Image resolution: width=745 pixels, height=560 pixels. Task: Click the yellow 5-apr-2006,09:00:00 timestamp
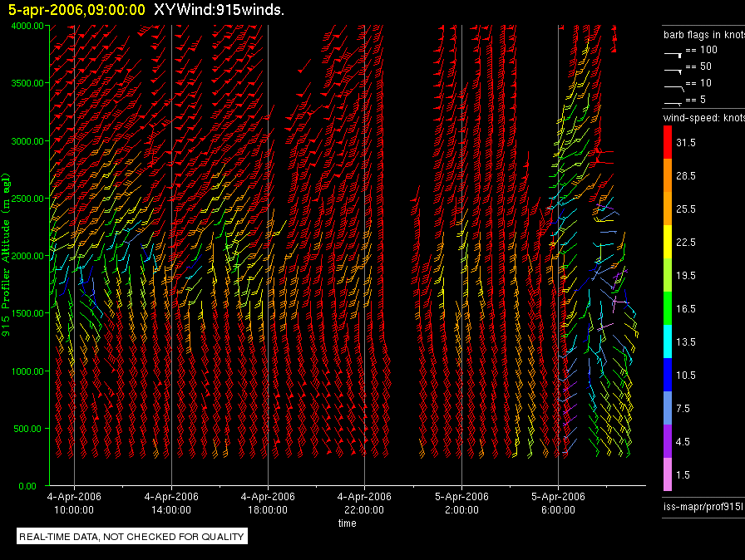point(76,10)
